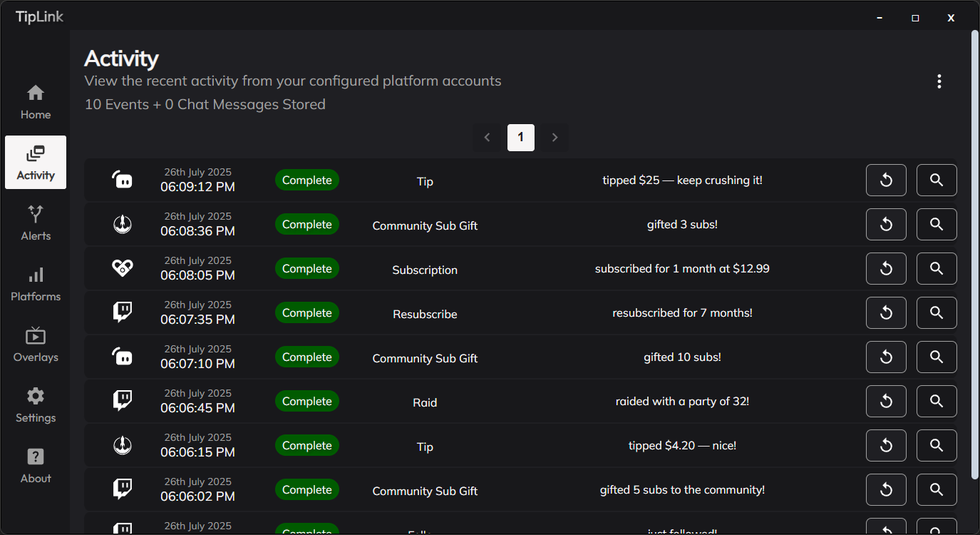
Task: Open the three-dot options menu
Action: click(939, 81)
